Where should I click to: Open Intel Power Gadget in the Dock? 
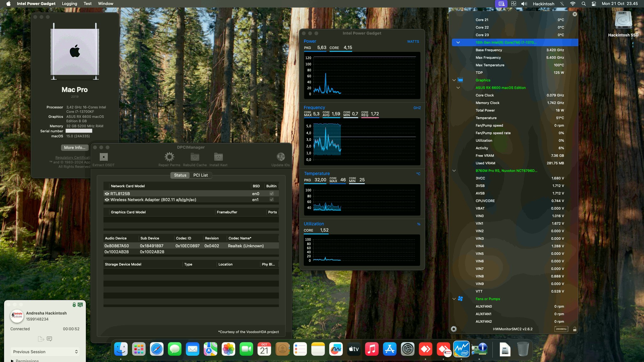click(x=461, y=349)
